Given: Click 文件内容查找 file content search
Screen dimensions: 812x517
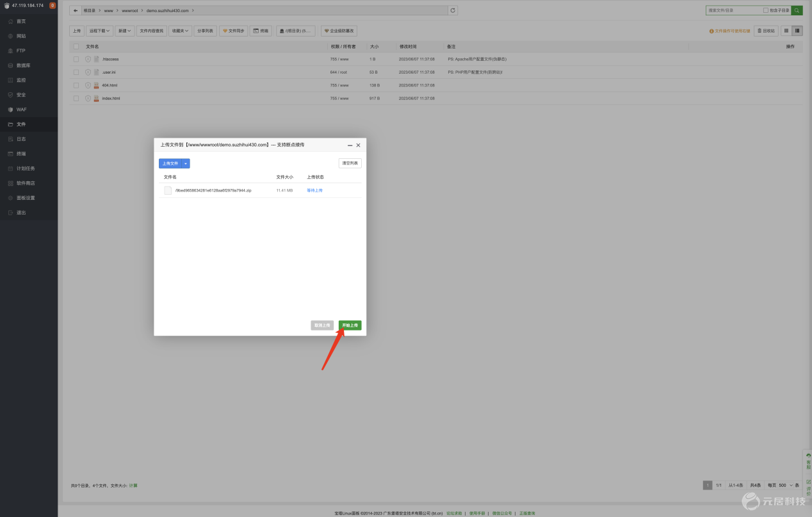Looking at the screenshot, I should [x=152, y=31].
